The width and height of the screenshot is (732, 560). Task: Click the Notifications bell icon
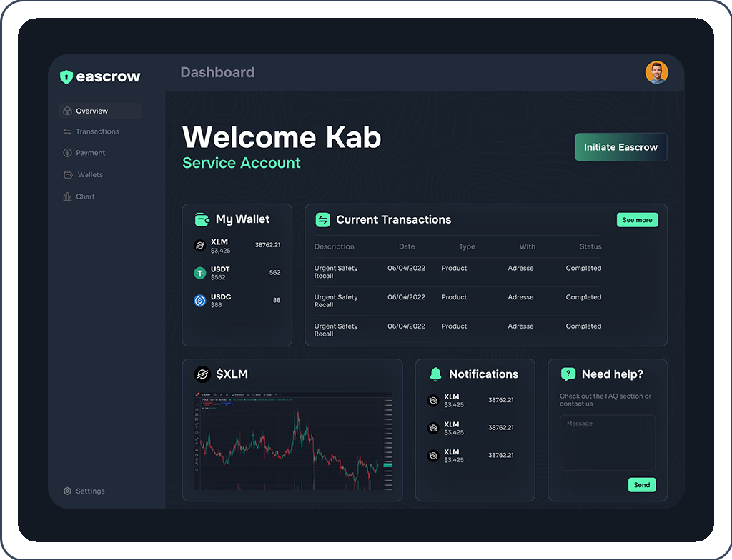435,374
